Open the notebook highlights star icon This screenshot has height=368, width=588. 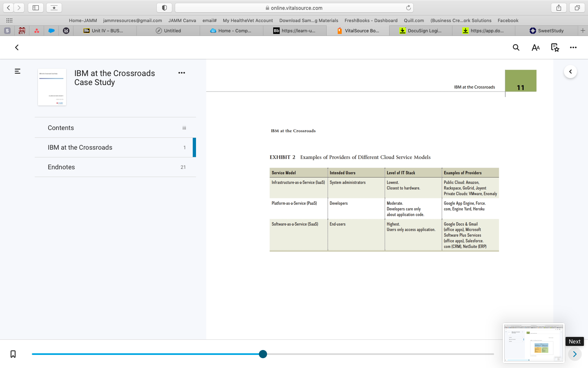[555, 47]
